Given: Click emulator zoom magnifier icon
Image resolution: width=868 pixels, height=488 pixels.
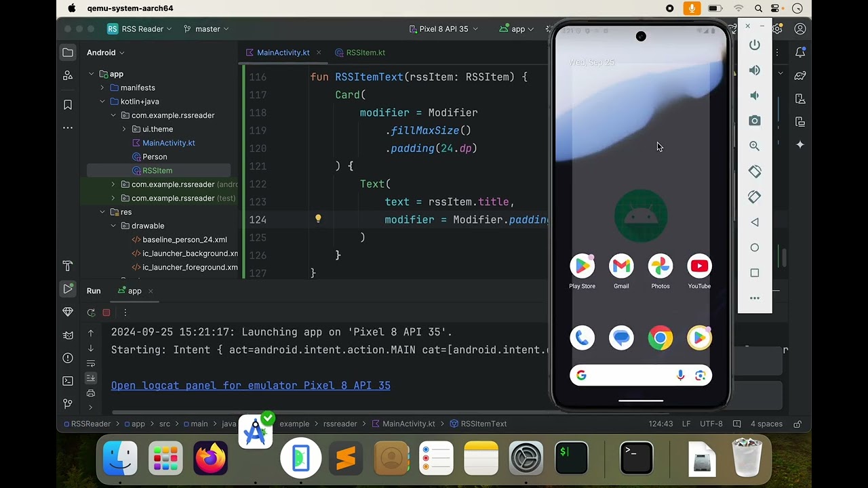Looking at the screenshot, I should pyautogui.click(x=755, y=146).
